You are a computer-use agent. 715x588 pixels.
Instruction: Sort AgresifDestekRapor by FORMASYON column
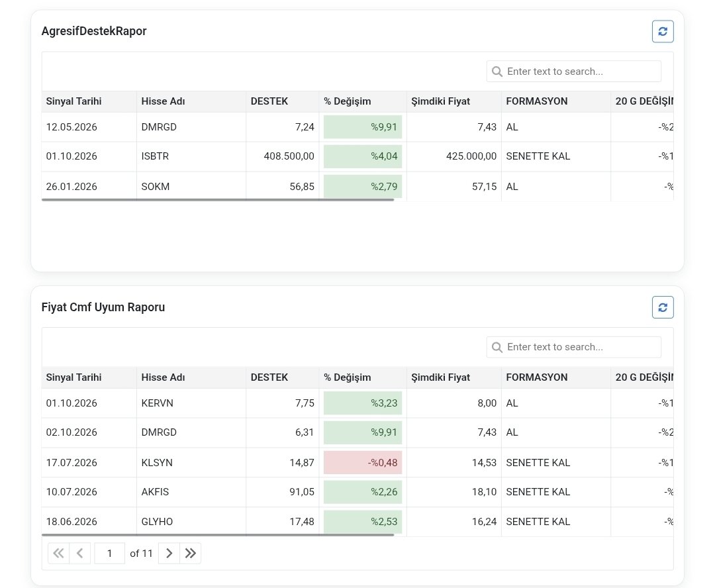point(556,101)
